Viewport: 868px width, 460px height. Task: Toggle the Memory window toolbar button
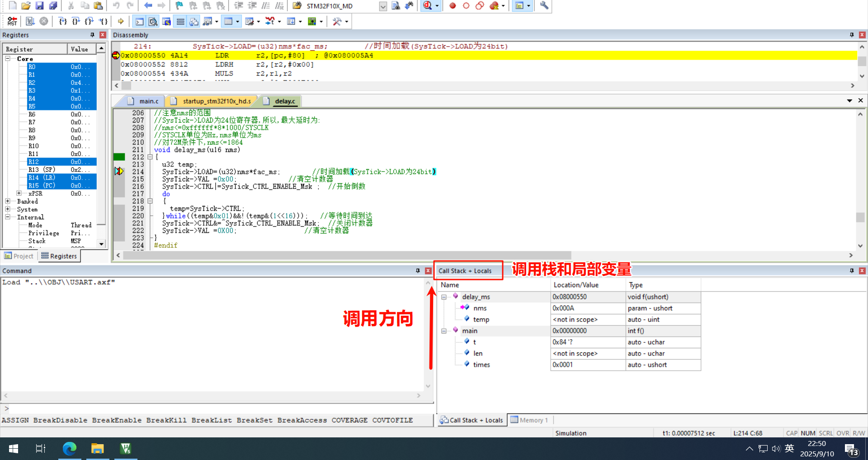228,21
